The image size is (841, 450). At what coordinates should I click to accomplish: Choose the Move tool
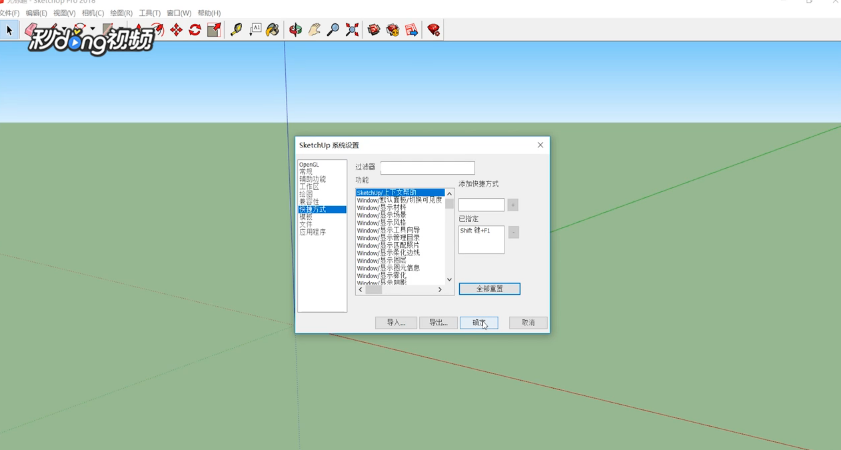(176, 30)
